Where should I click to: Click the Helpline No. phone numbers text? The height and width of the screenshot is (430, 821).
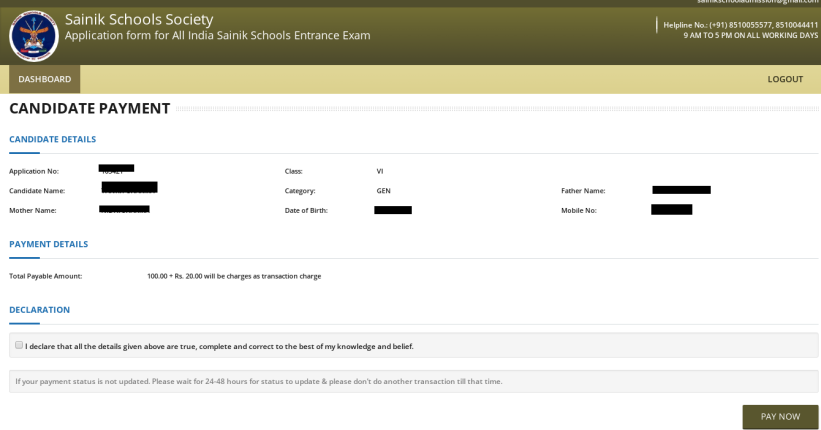(x=740, y=25)
